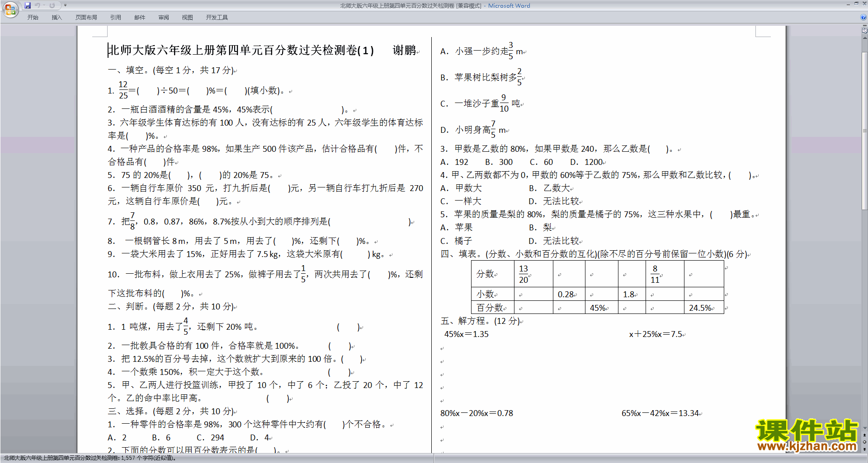This screenshot has width=868, height=463.
Task: Open the Office Button menu
Action: point(10,9)
